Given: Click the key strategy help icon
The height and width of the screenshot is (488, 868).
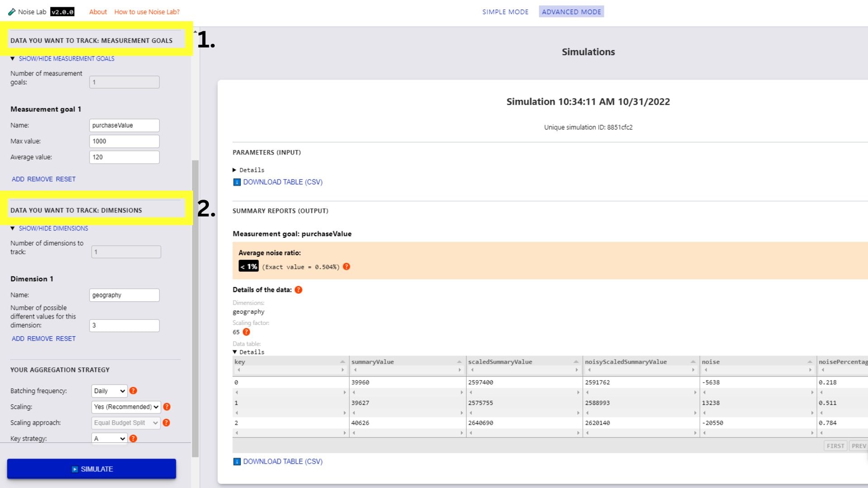Looking at the screenshot, I should click(x=133, y=439).
